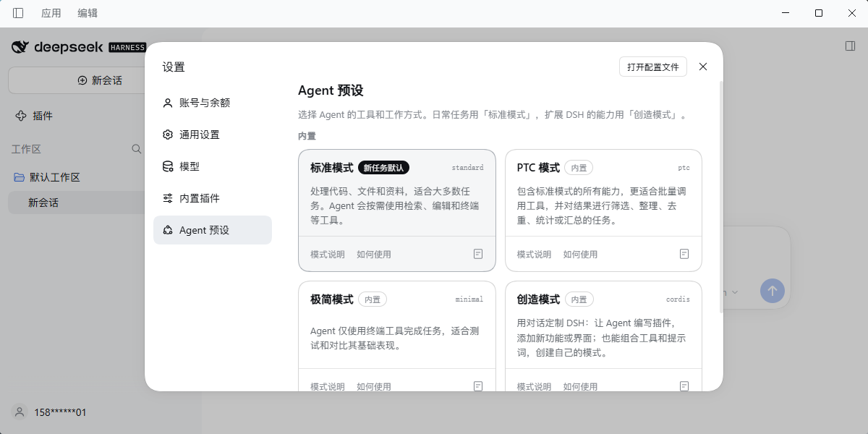Click the 打开配置文件 button

pyautogui.click(x=653, y=67)
